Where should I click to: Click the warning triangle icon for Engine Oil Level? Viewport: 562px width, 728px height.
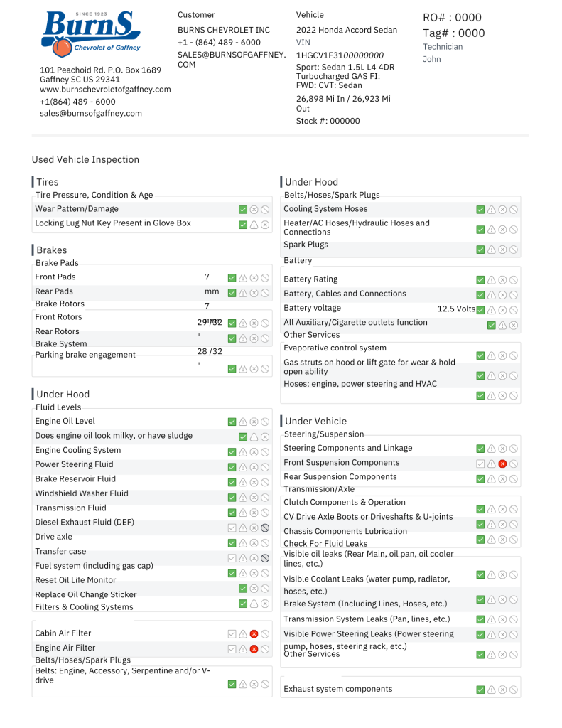click(243, 422)
